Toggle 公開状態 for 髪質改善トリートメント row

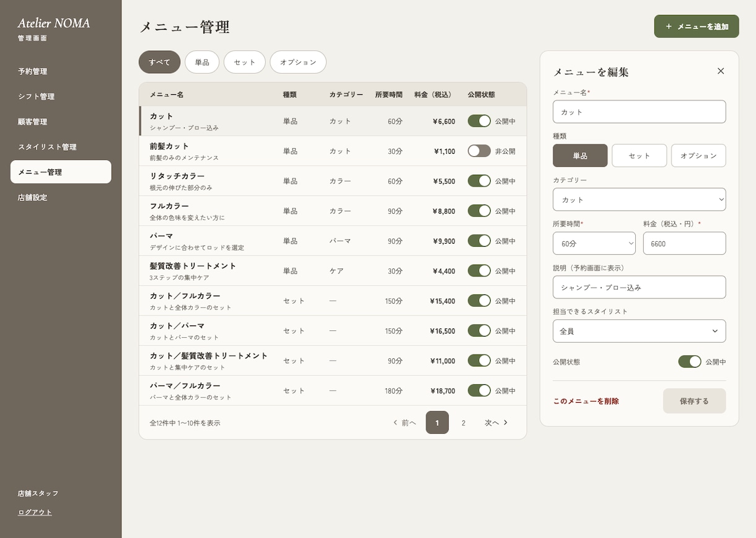[x=479, y=271]
